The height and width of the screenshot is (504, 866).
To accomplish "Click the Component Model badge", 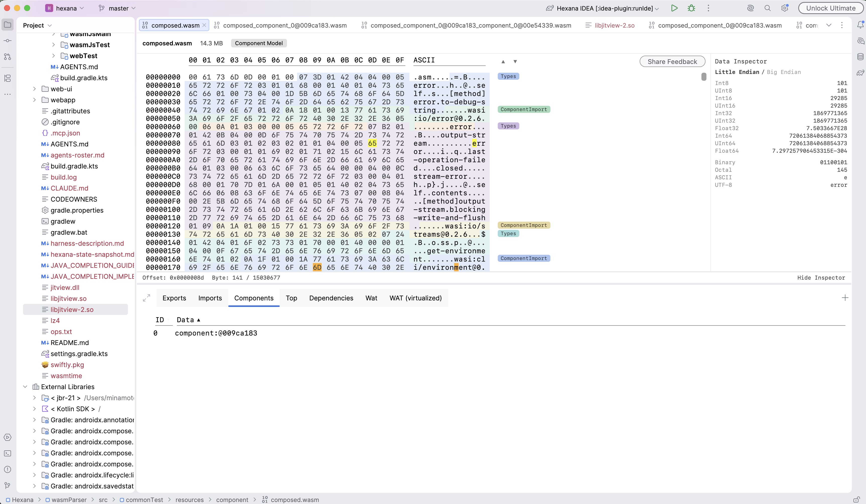I will (x=259, y=43).
